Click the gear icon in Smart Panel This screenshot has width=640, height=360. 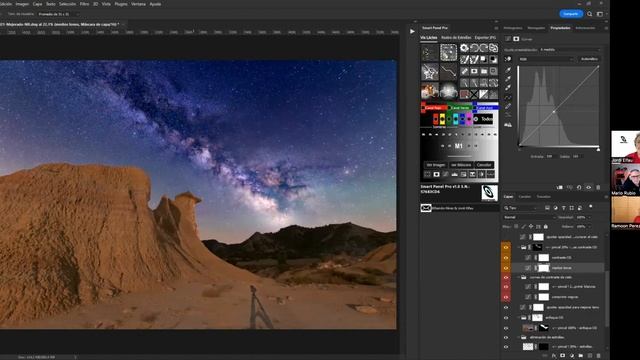tap(464, 48)
